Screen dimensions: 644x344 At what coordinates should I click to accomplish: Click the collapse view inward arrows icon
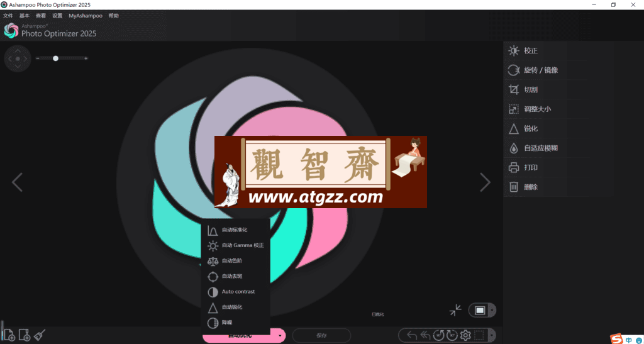coord(455,310)
